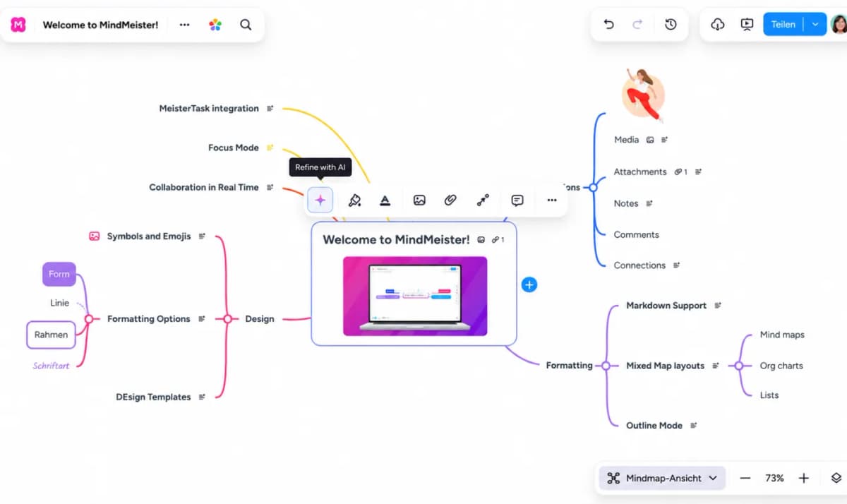Click the 73% zoom level value
Screen dimensions: 847x504
point(774,478)
